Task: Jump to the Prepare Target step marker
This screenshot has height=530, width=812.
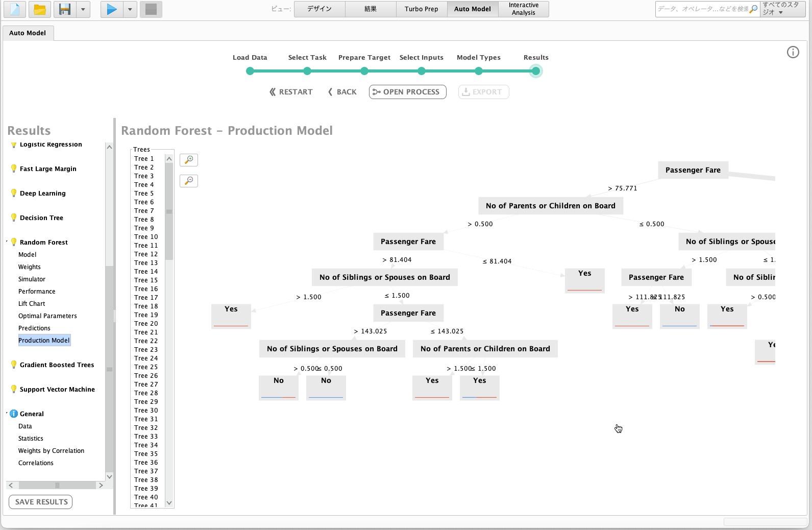Action: click(x=364, y=71)
